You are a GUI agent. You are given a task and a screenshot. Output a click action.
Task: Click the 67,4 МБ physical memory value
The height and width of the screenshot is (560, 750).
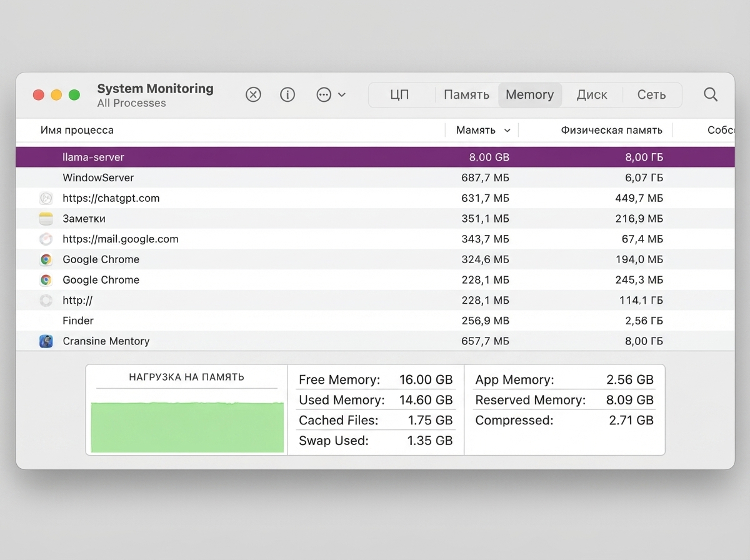(642, 239)
